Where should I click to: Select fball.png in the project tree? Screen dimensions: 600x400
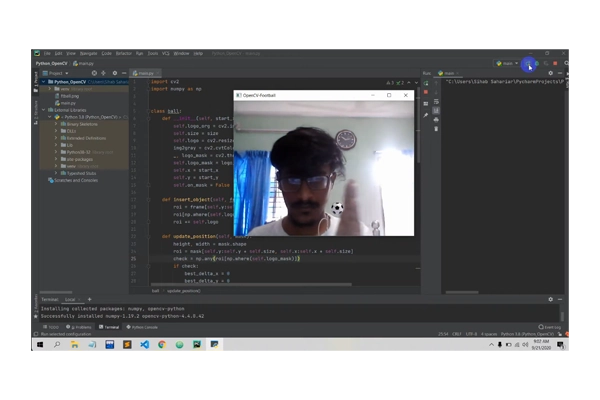68,95
